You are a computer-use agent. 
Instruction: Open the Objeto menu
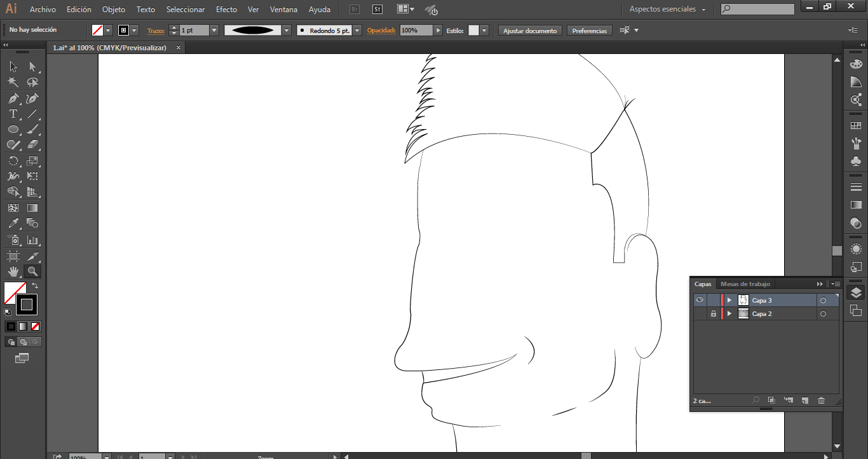(x=114, y=10)
